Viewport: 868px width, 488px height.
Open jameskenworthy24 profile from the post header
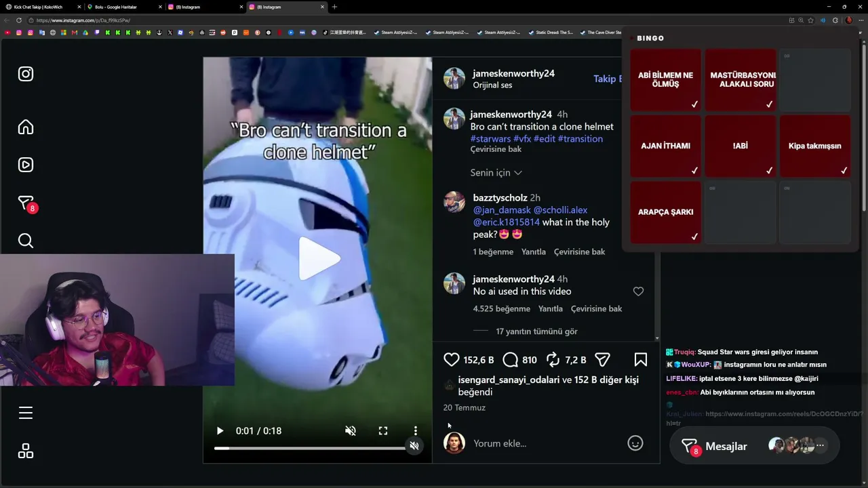[x=513, y=73]
